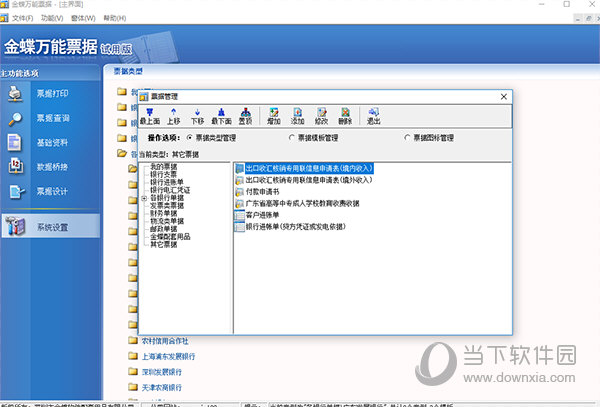
Task: Select 银行进账单 in the type tree
Action: point(166,182)
